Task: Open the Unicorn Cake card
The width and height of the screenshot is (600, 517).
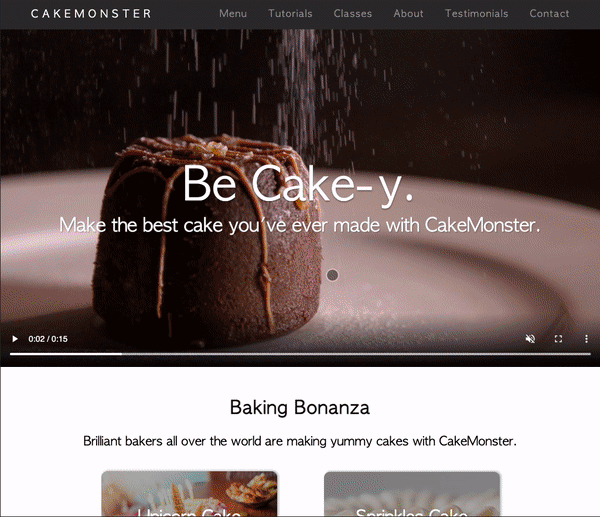Action: coord(189,494)
